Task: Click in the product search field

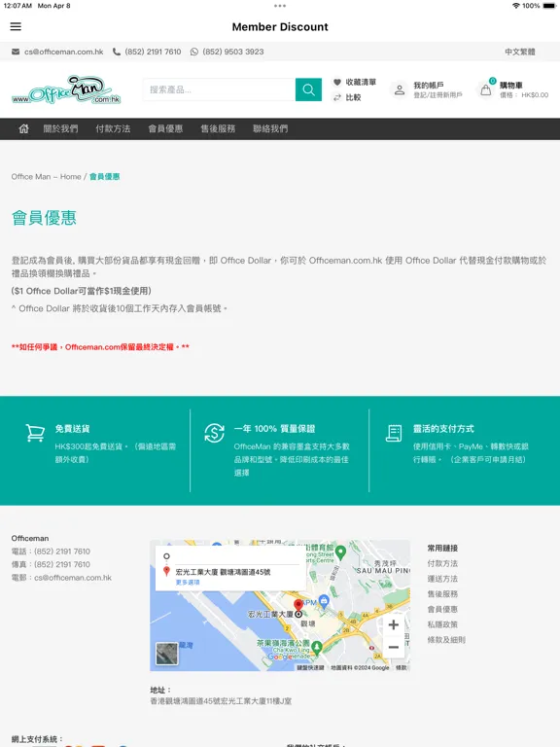Action: click(219, 89)
